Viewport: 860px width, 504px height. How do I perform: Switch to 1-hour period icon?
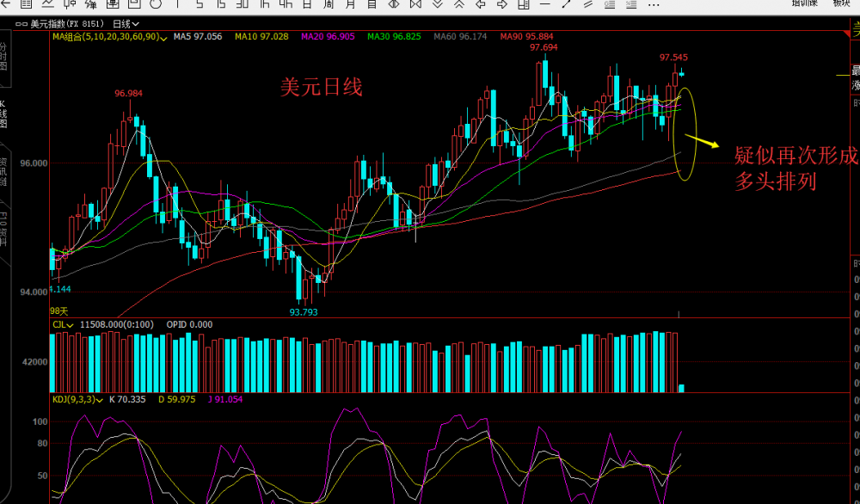(264, 3)
